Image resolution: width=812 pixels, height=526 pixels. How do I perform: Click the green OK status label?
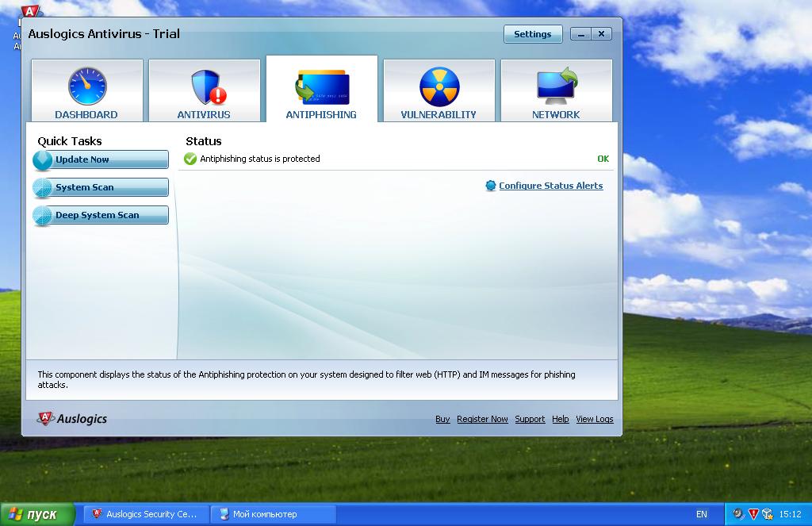coord(603,159)
